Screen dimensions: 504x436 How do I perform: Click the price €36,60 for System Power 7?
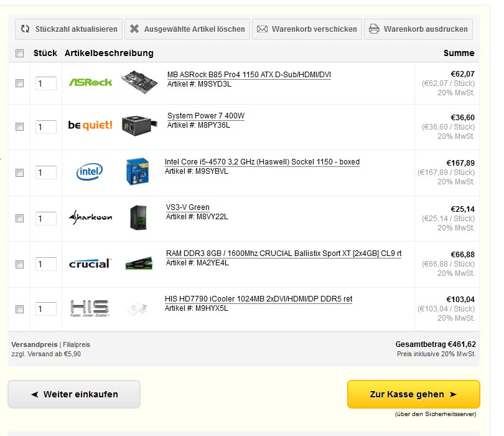pyautogui.click(x=462, y=118)
